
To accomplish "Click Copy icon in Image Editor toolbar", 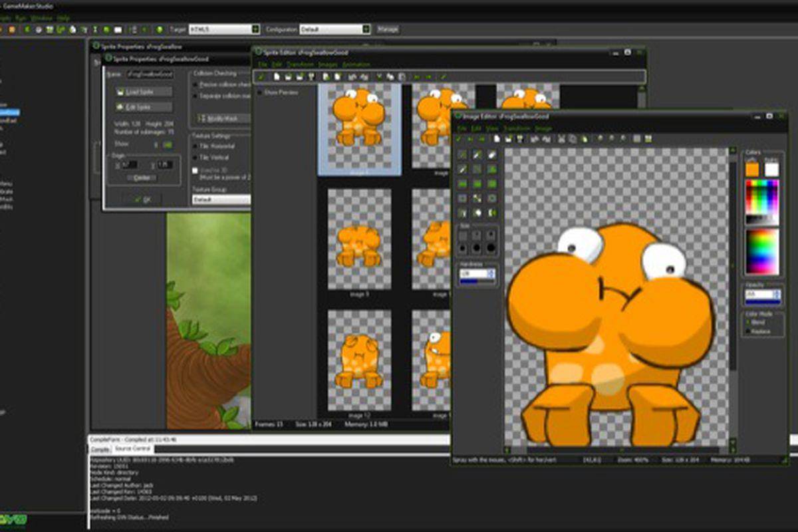I will pos(573,139).
